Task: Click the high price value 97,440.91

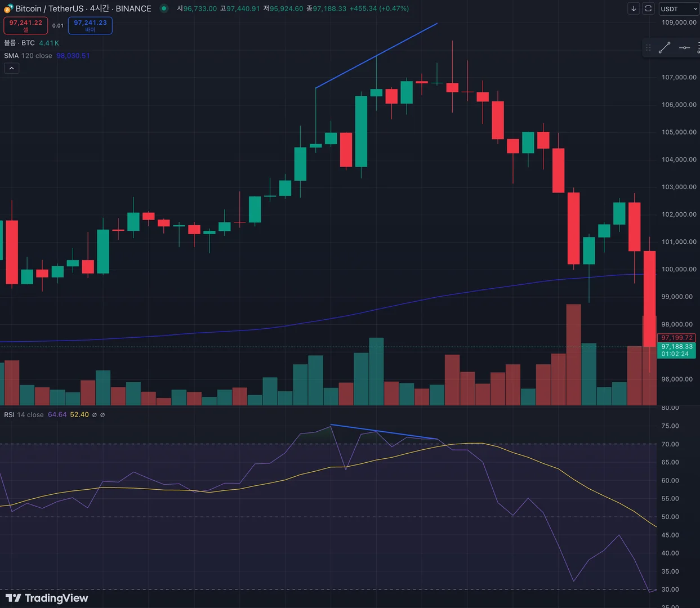Action: (x=243, y=8)
